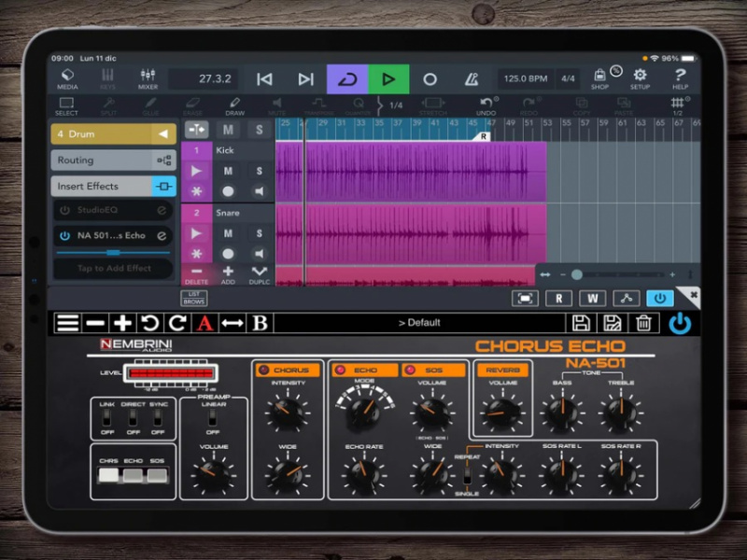Viewport: 747px width, 560px height.
Task: Open the Shop bag icon
Action: coord(600,79)
